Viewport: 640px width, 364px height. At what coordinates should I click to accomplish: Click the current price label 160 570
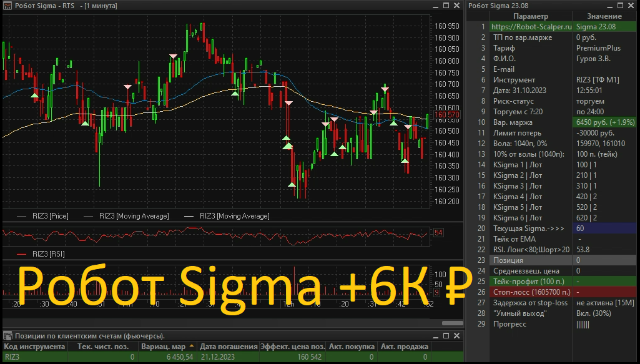tap(447, 115)
